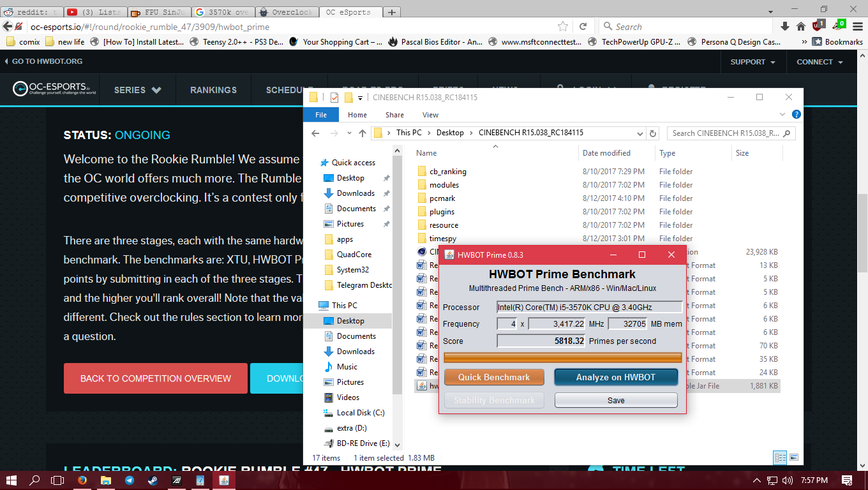Expand address bar history dropdown
The height and width of the screenshot is (490, 868).
point(640,133)
